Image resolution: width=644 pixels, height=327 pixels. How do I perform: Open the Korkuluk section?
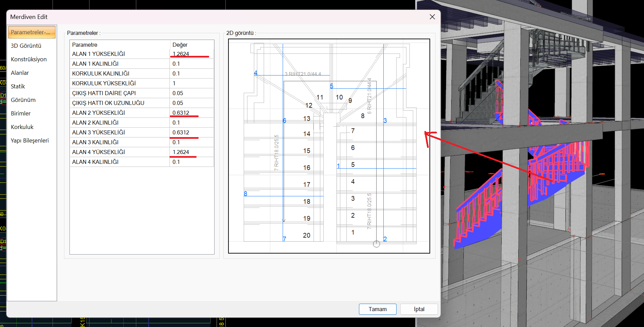(x=22, y=127)
